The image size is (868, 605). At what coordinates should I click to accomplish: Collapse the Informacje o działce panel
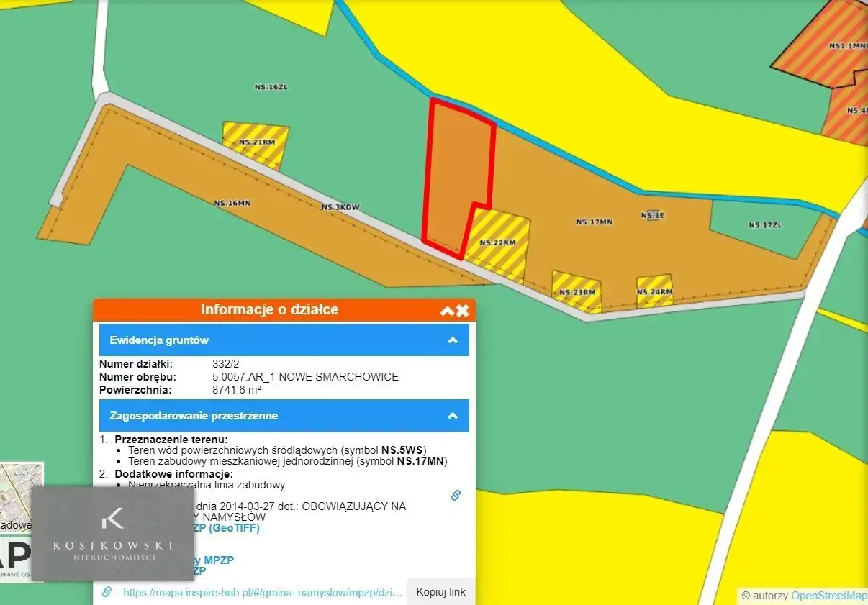click(x=447, y=311)
